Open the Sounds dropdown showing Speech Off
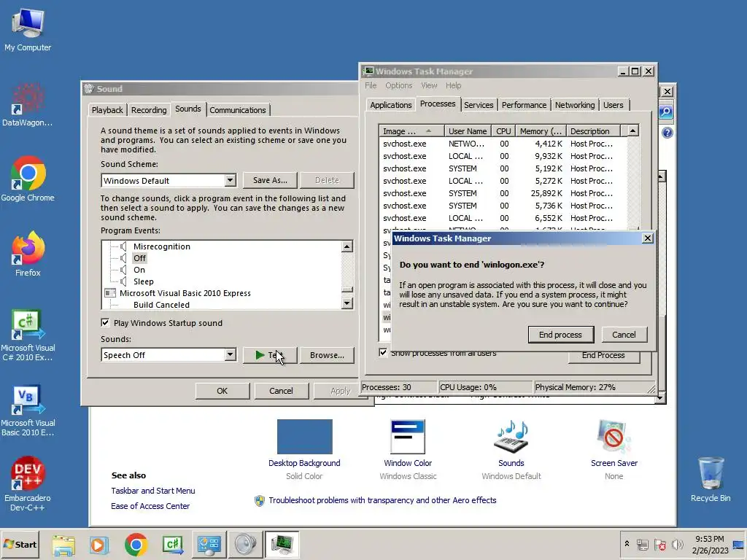Image resolution: width=747 pixels, height=560 pixels. click(230, 355)
